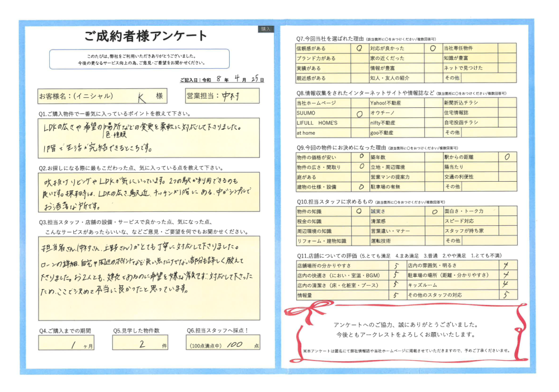The image size is (559, 392).
Task: Select the 物件の知識 box in Q10
Action: (x=359, y=211)
